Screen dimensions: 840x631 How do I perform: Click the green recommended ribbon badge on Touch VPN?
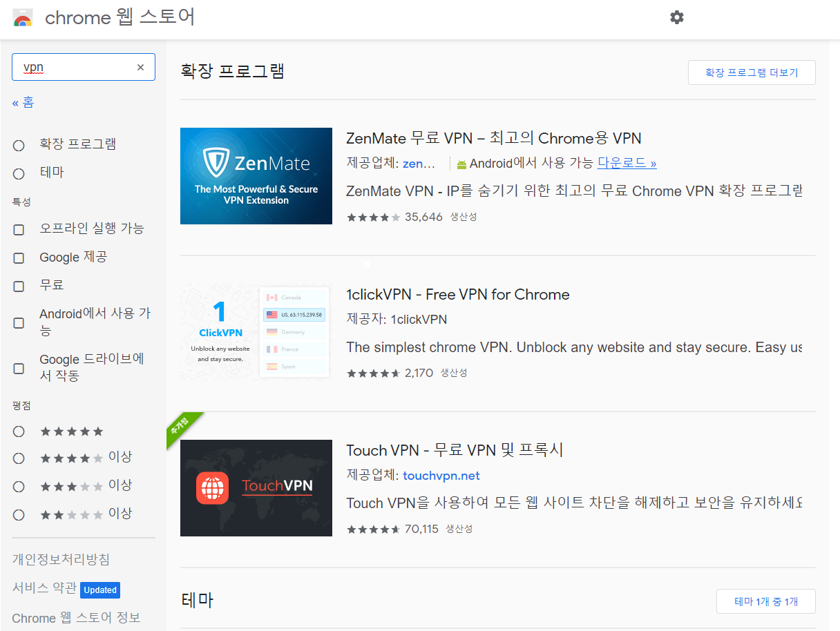click(x=183, y=428)
